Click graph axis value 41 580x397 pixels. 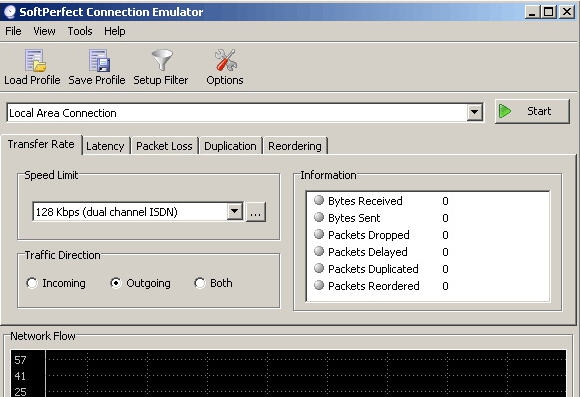(20, 376)
